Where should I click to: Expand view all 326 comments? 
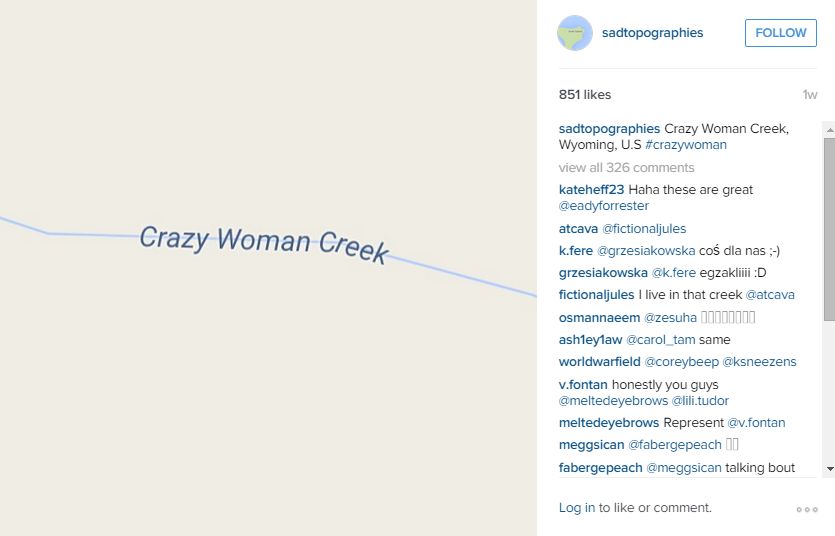tap(626, 167)
